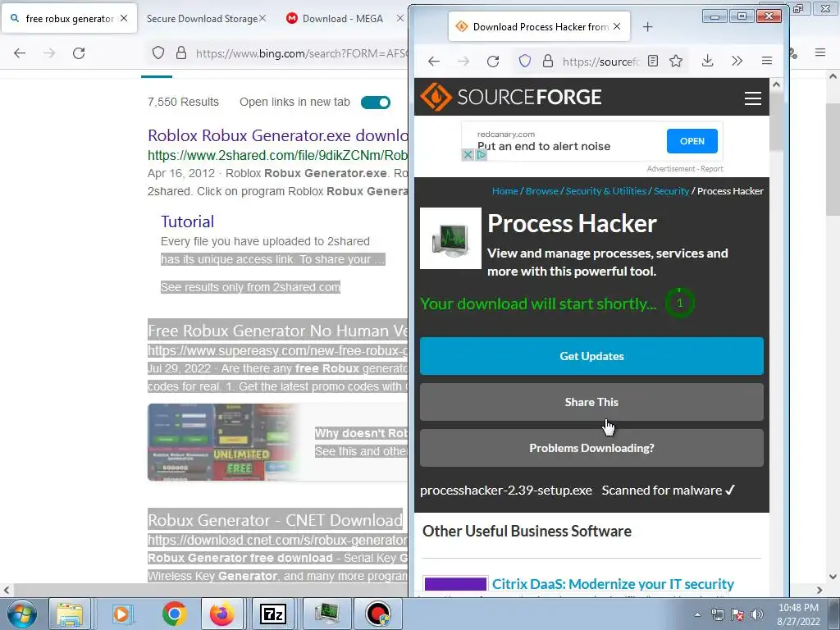Reload the Bing search page
Screen dimensions: 840x630
(79, 53)
